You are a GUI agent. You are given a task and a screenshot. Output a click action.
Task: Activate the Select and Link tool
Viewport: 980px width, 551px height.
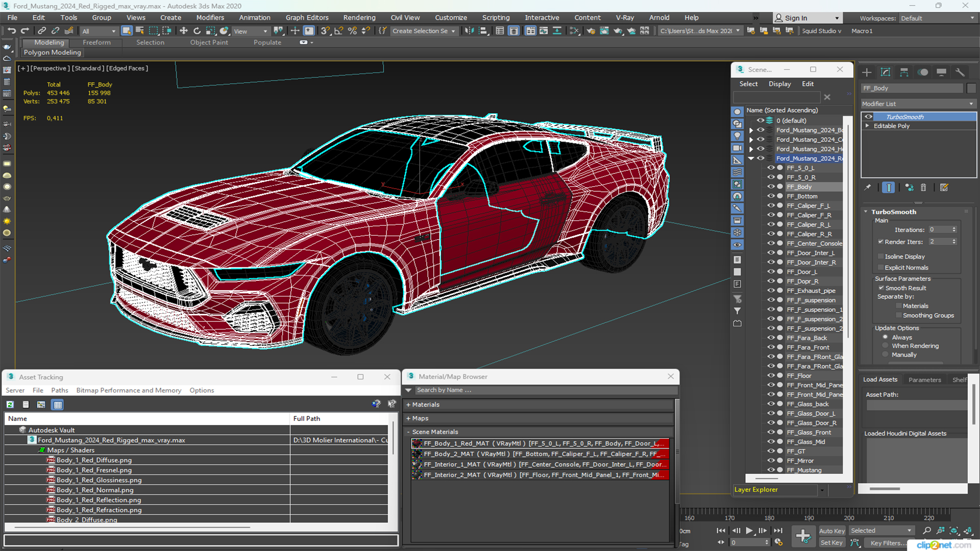coord(42,31)
